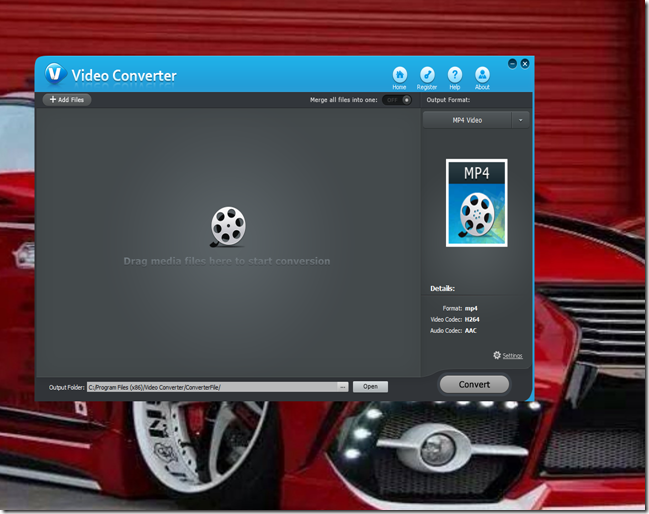Click the Output Folder path field
The width and height of the screenshot is (649, 514).
(212, 387)
